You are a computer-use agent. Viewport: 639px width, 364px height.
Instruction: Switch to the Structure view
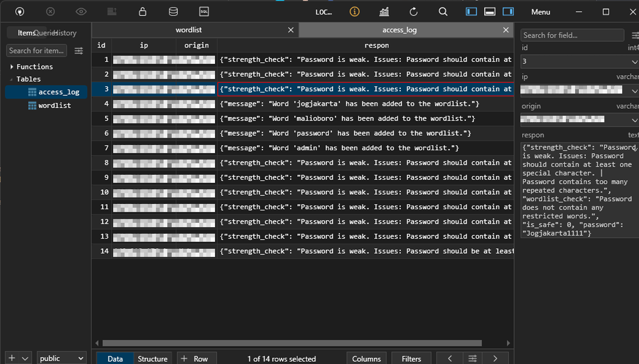click(x=153, y=358)
